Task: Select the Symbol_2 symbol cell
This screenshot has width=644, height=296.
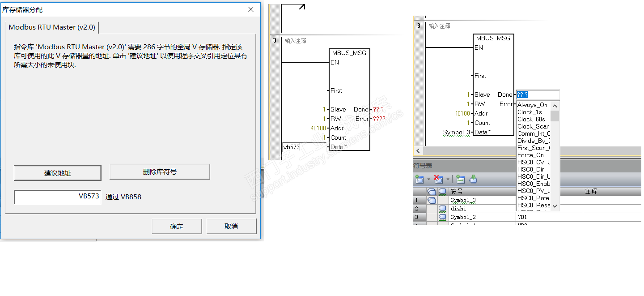Action: tap(482, 217)
